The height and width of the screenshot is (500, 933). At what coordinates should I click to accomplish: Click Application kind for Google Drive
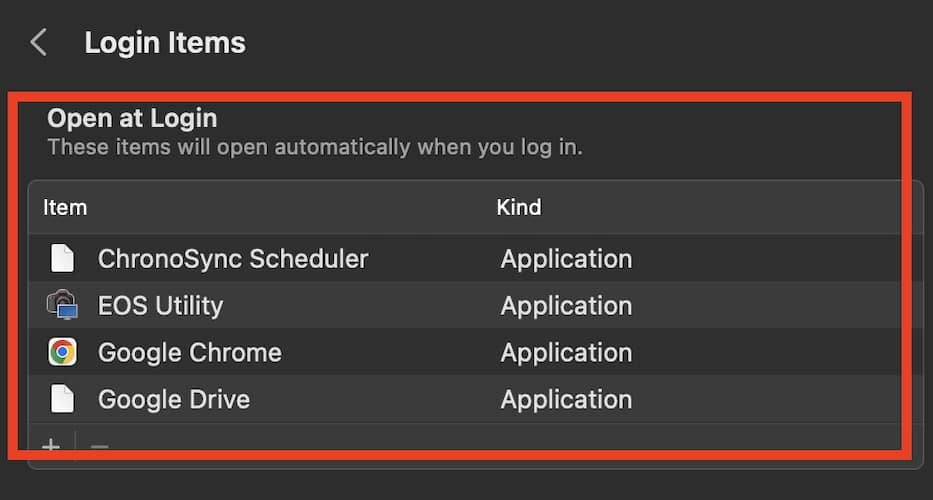coord(566,399)
